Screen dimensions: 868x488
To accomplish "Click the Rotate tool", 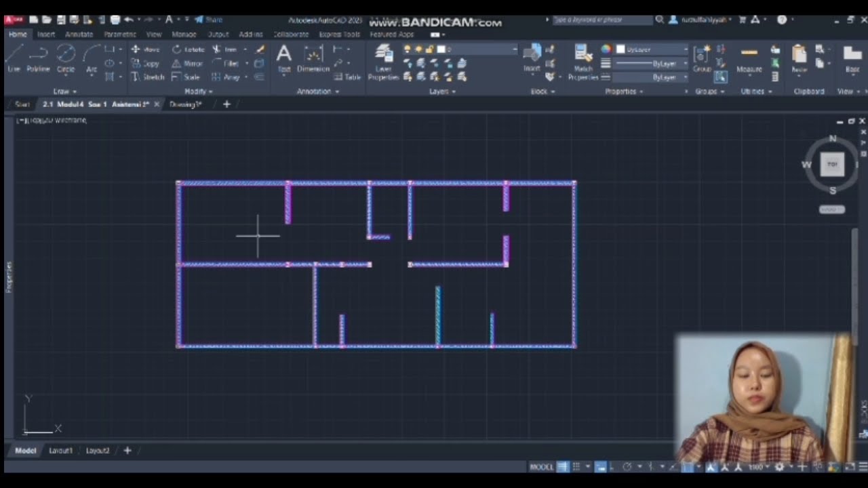I will coord(188,49).
